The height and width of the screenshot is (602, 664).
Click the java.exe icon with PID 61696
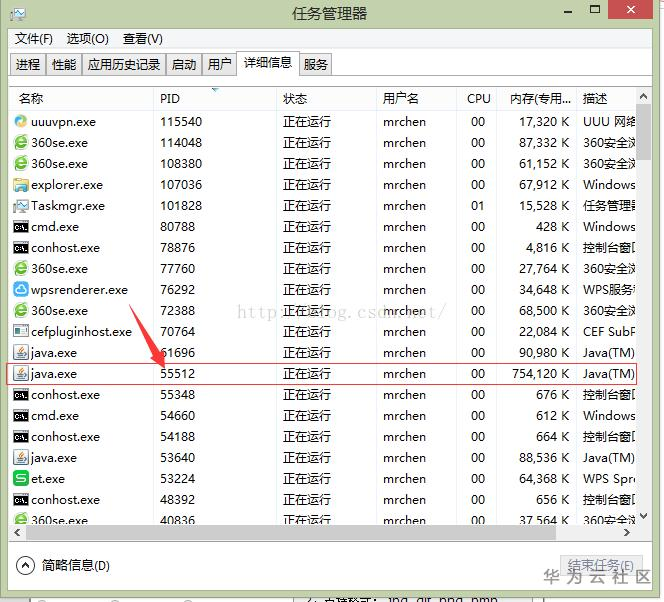(x=21, y=353)
